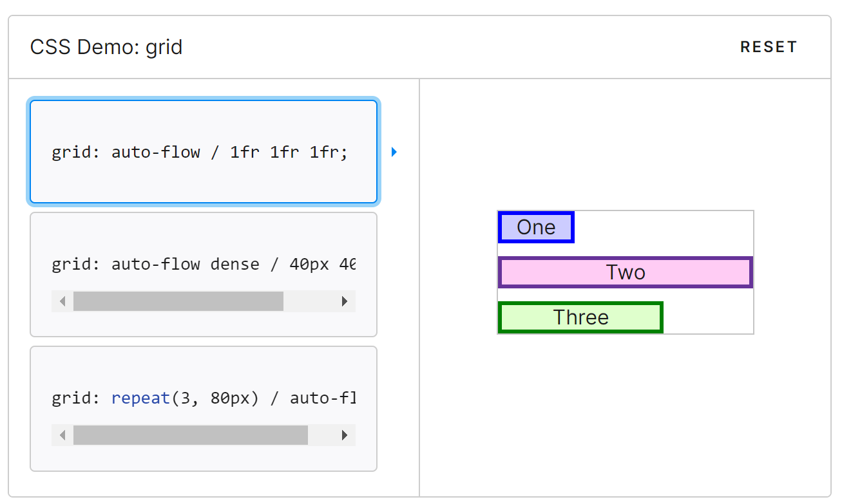Click the pink box labeled Two
Image resolution: width=842 pixels, height=504 pixels.
click(x=626, y=272)
